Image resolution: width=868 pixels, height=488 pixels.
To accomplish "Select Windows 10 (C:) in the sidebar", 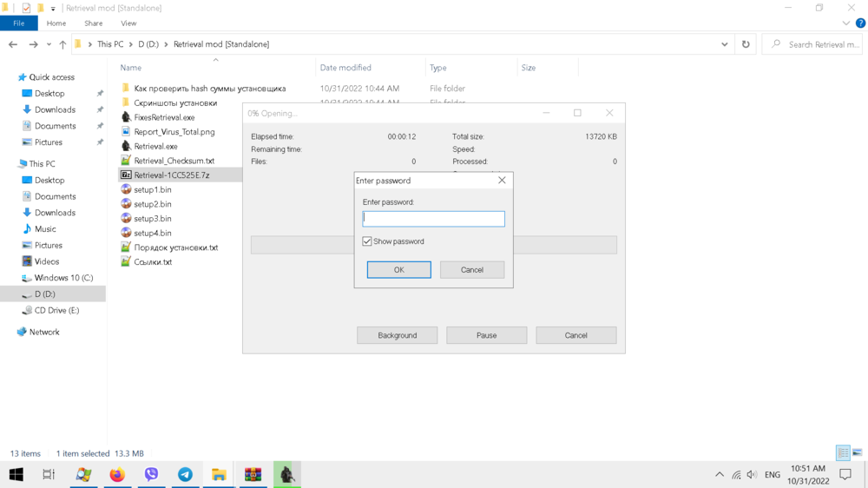I will coord(63,278).
